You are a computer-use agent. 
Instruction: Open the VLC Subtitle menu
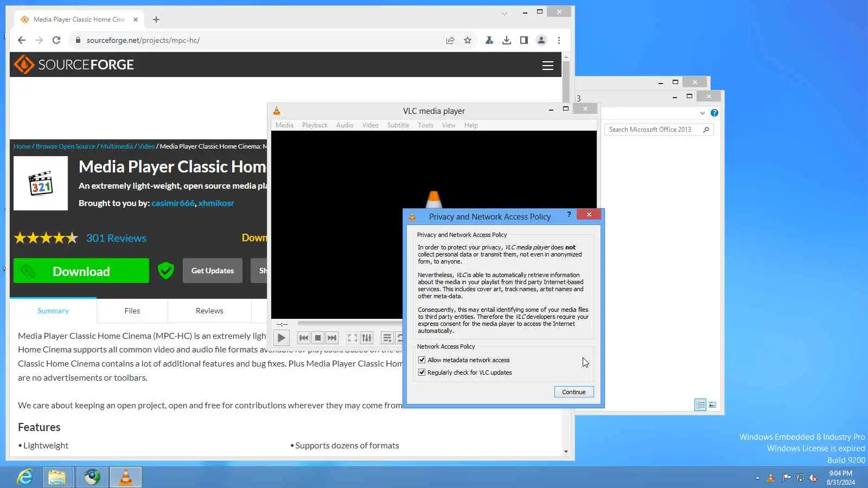click(398, 125)
